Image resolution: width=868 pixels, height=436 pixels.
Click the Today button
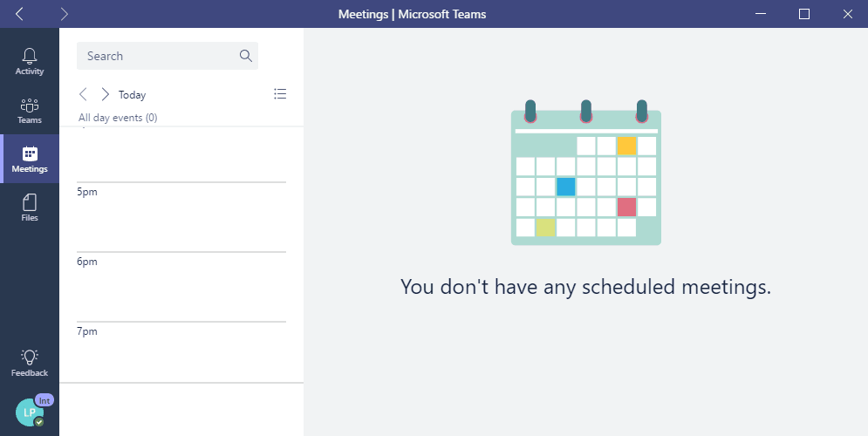click(133, 95)
